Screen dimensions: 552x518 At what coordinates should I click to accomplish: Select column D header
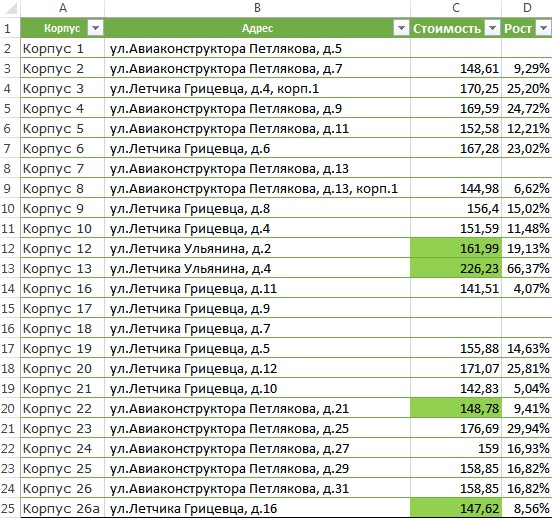click(x=527, y=8)
